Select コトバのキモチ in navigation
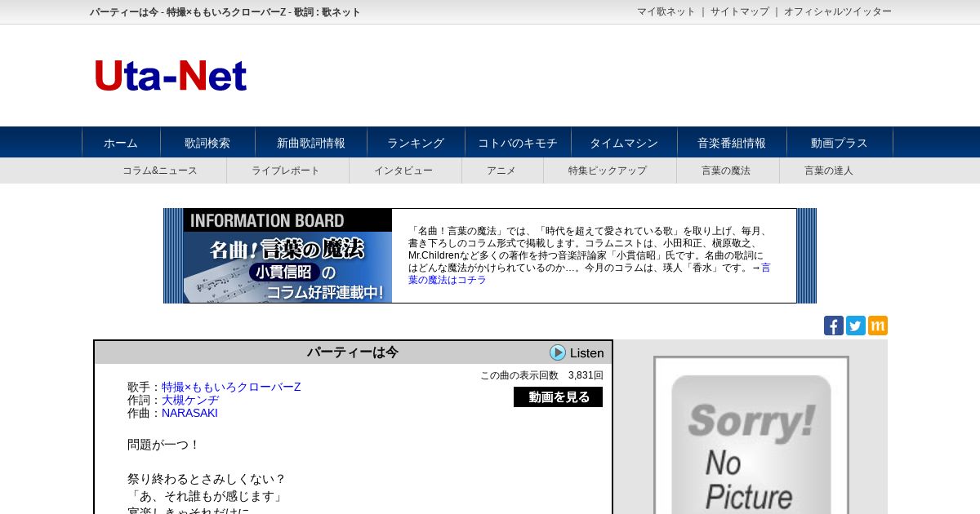The height and width of the screenshot is (514, 980). (518, 143)
